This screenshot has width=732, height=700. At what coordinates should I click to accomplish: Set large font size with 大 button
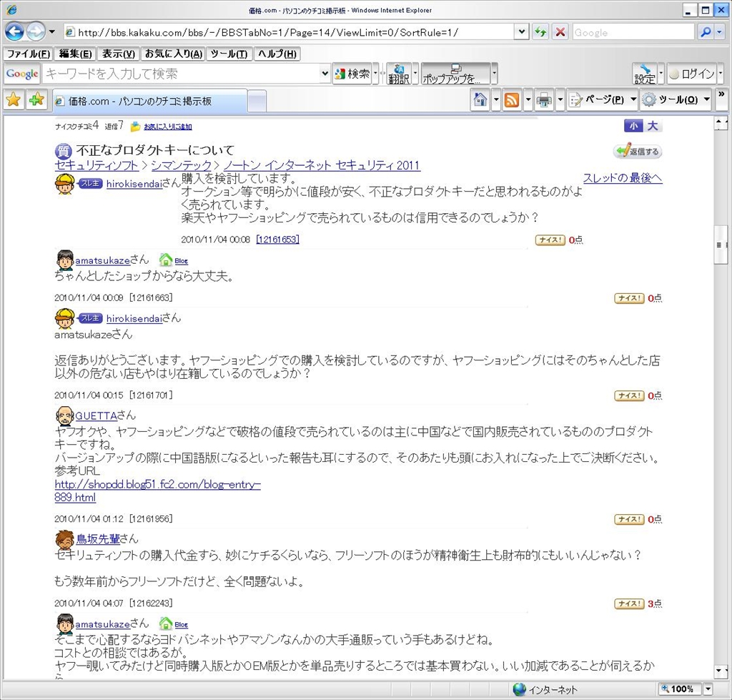pos(653,126)
